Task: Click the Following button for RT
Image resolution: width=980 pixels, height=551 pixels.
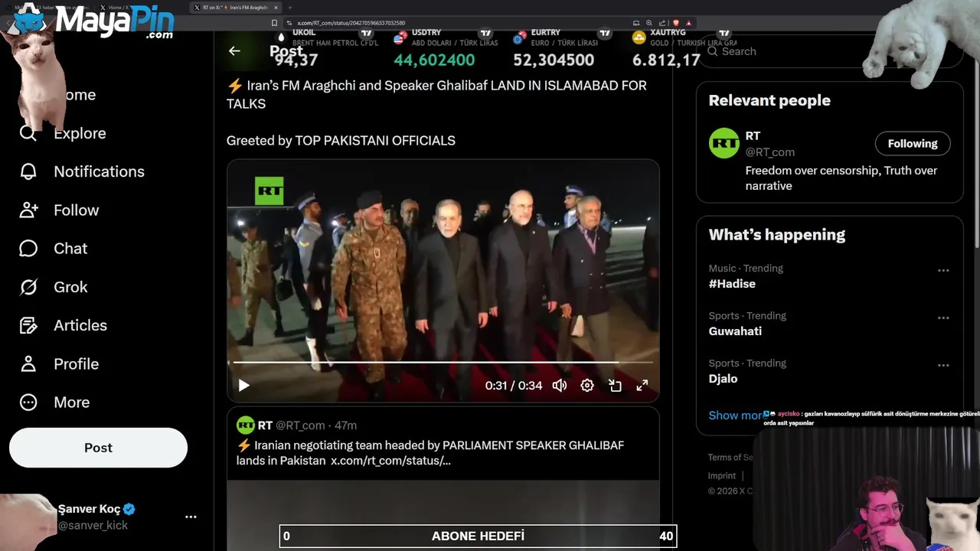Action: click(913, 143)
